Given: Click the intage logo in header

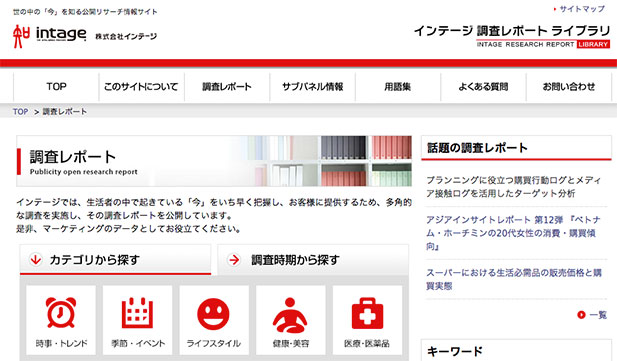Looking at the screenshot, I should [50, 35].
